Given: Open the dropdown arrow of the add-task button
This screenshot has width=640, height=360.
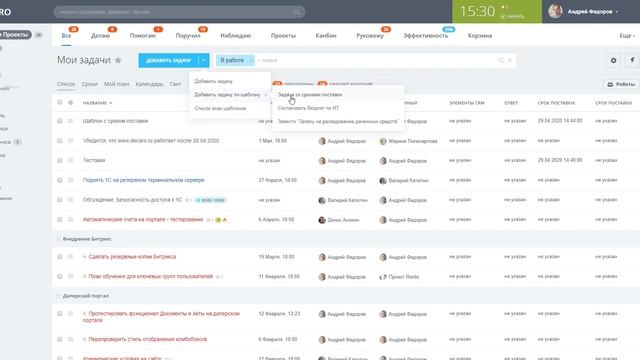Looking at the screenshot, I should [x=204, y=60].
